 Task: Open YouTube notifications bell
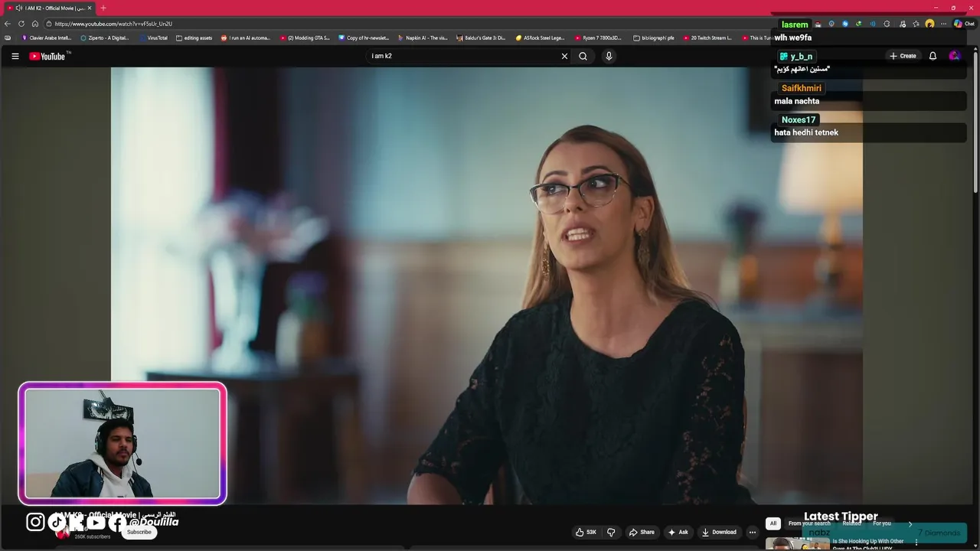tap(933, 56)
